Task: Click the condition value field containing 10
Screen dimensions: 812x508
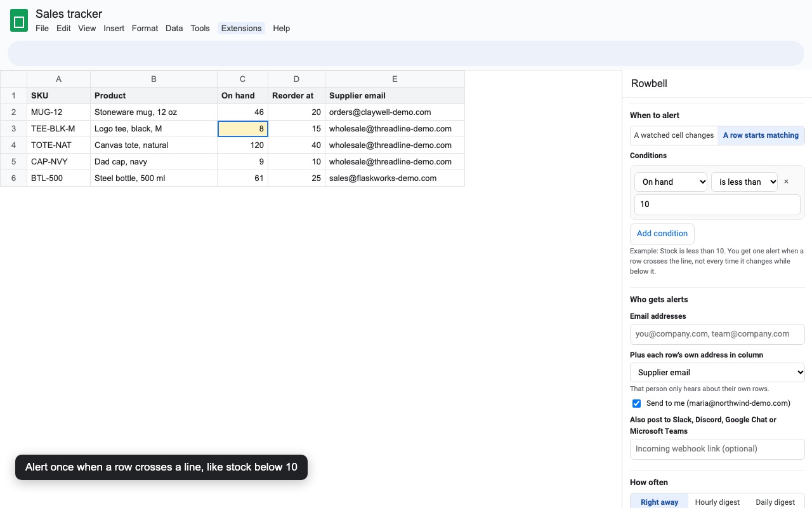Action: coord(717,204)
